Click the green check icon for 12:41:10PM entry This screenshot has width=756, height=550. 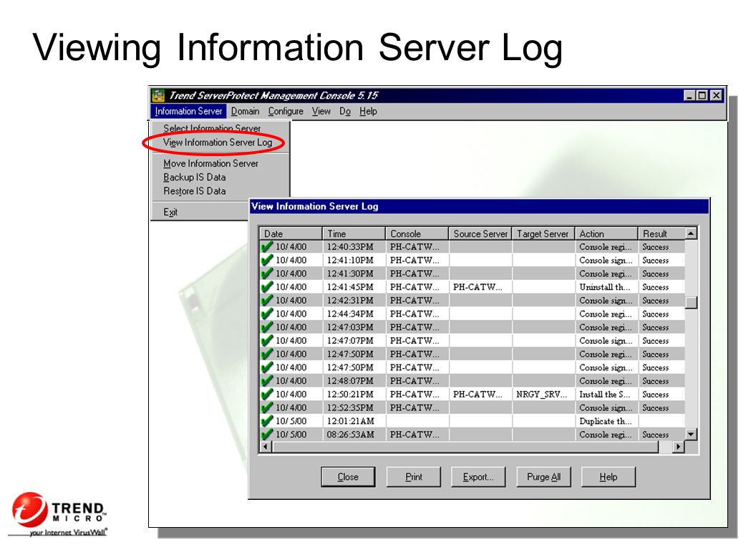pyautogui.click(x=266, y=261)
